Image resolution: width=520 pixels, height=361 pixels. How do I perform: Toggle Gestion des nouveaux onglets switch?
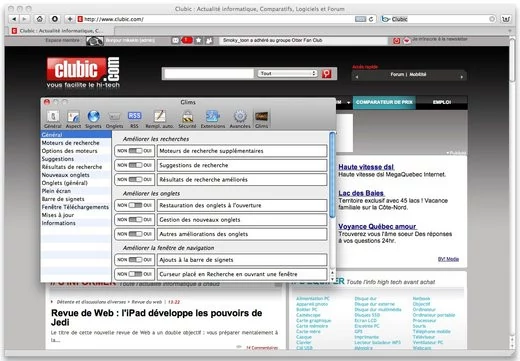[135, 220]
